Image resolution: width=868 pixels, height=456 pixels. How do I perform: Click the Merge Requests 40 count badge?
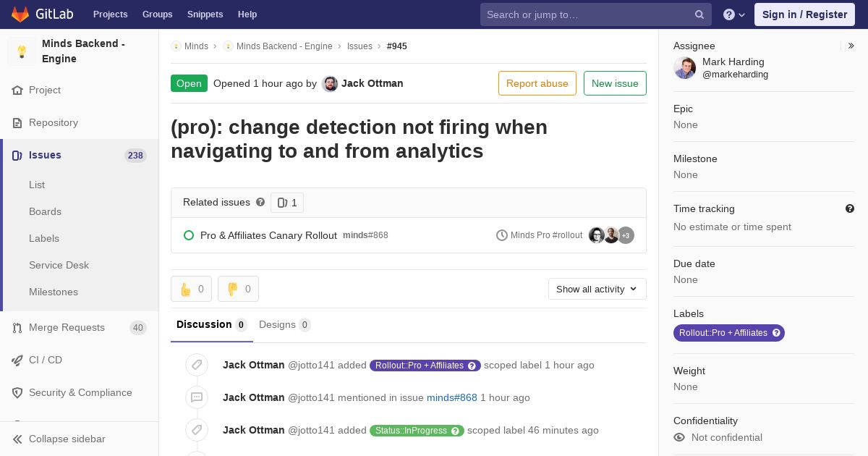[138, 328]
